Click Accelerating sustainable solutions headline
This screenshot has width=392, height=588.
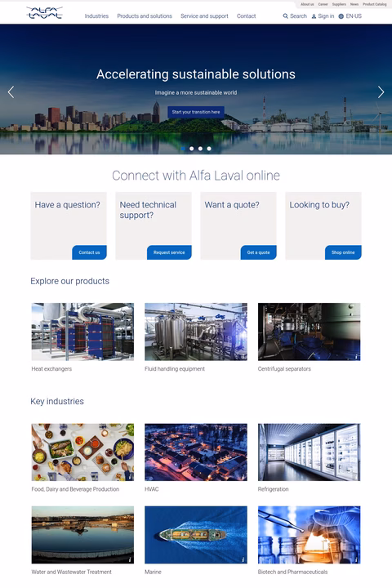pyautogui.click(x=196, y=74)
